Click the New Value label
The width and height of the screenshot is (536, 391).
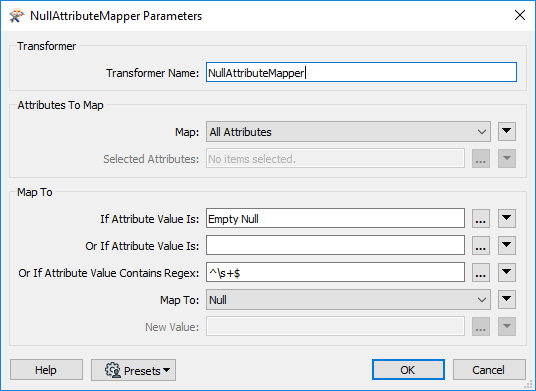click(172, 327)
